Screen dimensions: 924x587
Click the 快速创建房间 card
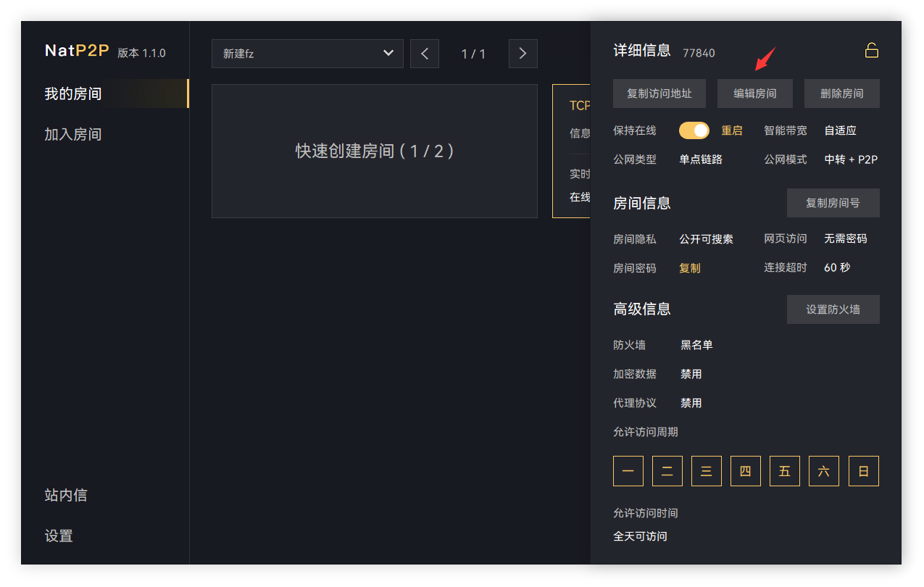point(374,151)
